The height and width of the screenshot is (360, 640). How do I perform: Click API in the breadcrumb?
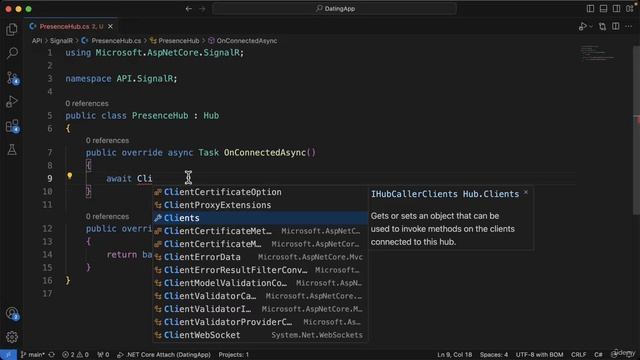click(x=37, y=41)
